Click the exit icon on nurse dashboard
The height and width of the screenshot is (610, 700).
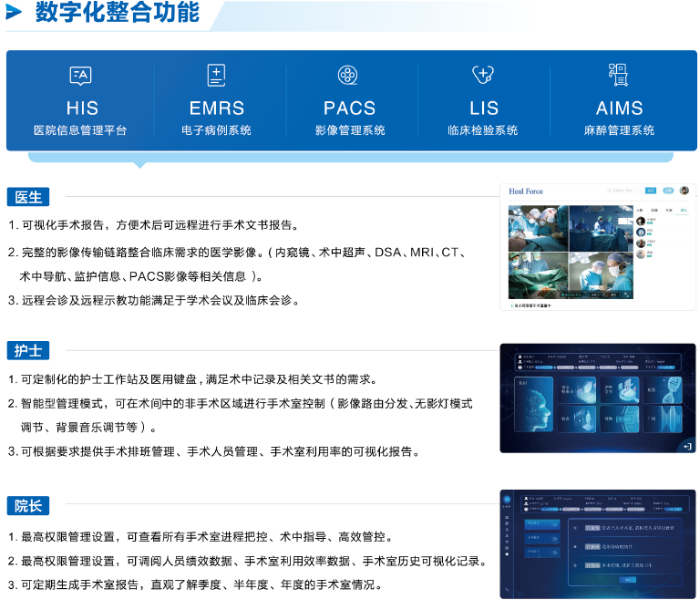pos(686,445)
